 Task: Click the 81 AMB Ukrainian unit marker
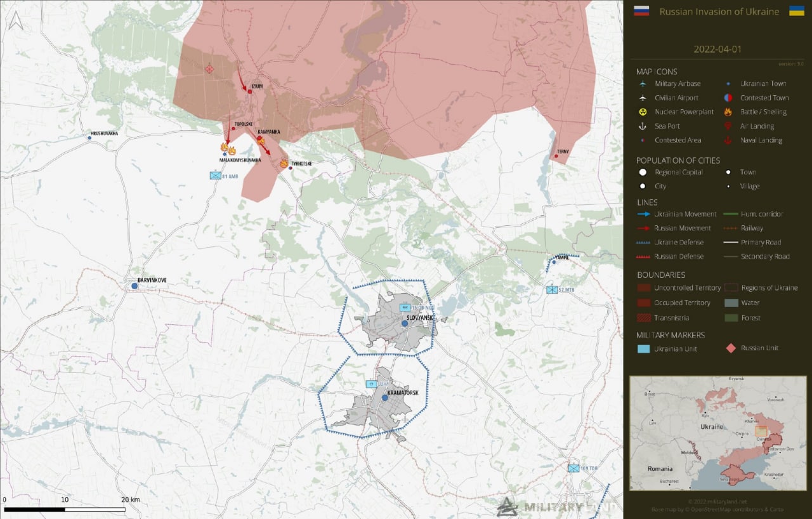[x=214, y=176]
